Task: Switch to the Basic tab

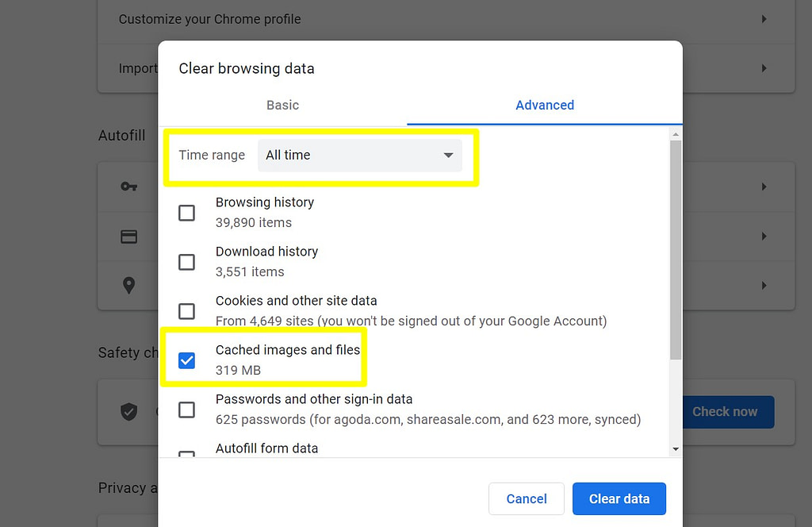Action: click(282, 105)
